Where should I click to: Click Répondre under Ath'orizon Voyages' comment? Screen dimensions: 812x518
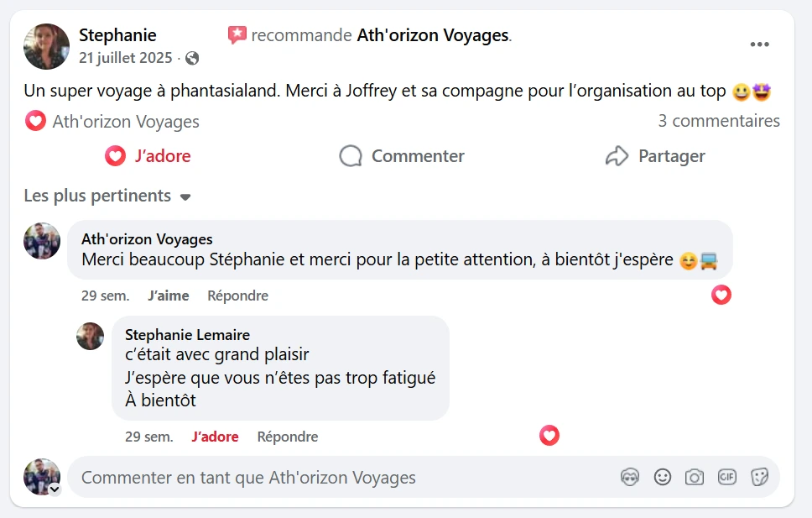click(x=238, y=296)
